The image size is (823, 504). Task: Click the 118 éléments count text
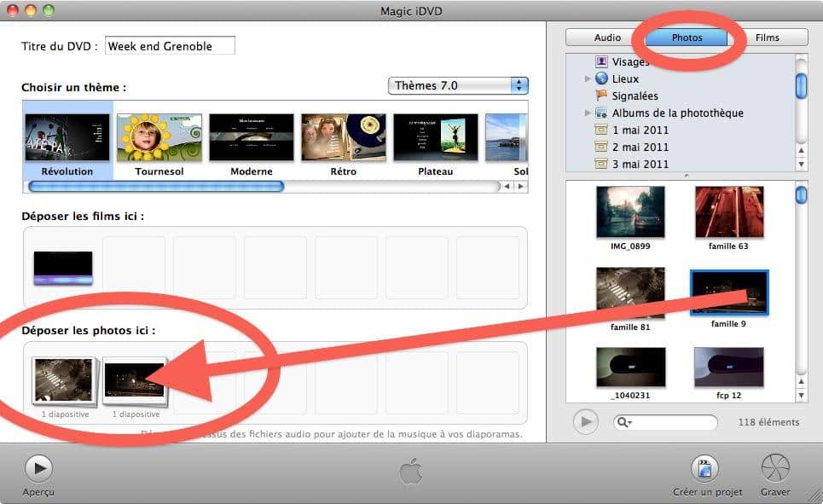tap(768, 422)
